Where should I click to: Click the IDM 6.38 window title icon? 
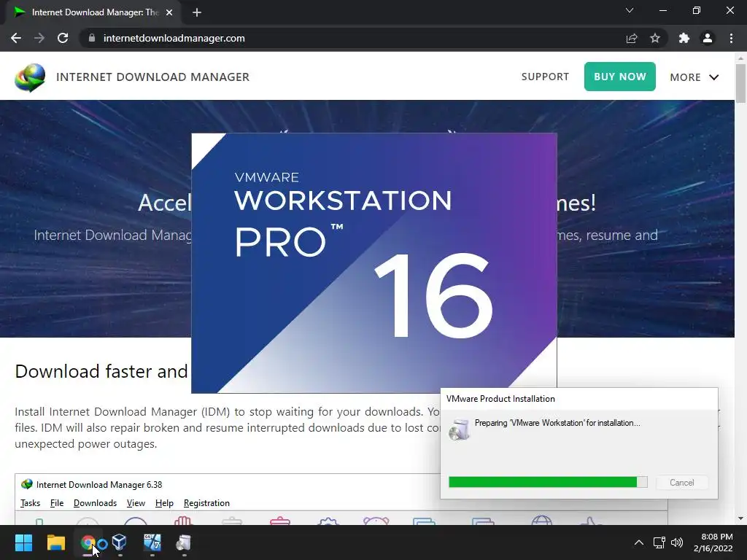tap(27, 484)
